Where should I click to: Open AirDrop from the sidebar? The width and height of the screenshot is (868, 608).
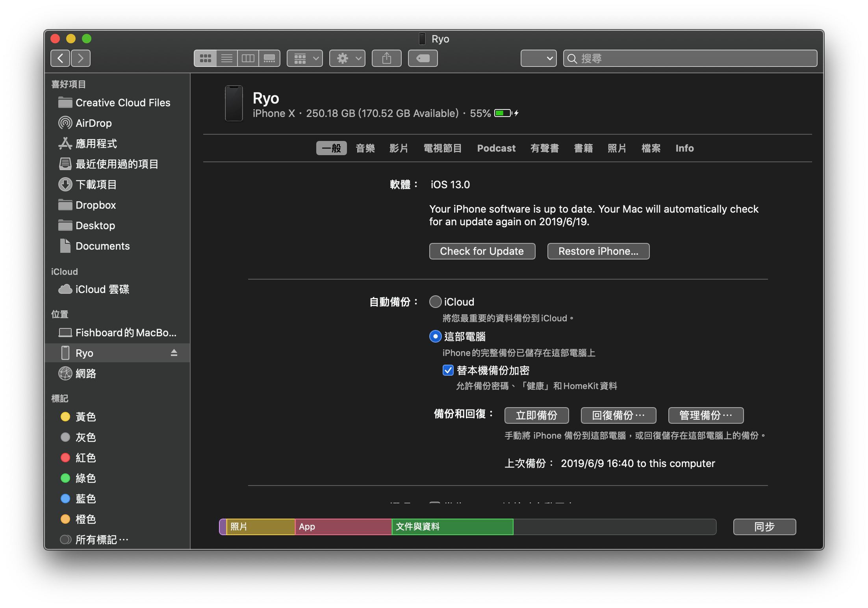[117, 123]
